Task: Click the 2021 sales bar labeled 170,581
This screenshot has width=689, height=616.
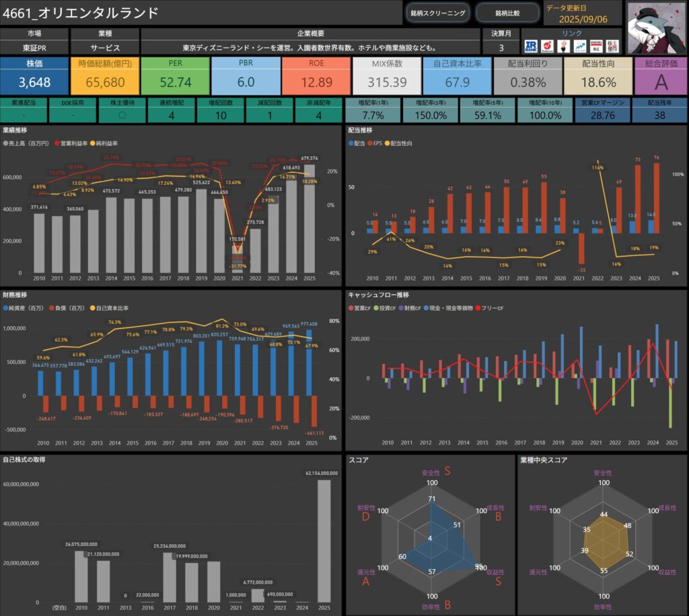Action: point(238,259)
